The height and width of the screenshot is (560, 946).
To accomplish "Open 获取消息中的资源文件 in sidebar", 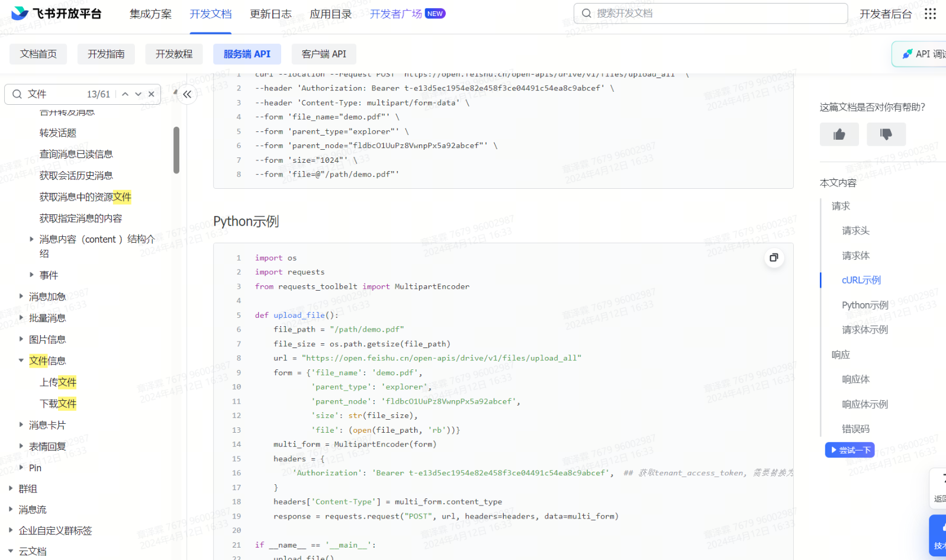I will coord(85,197).
